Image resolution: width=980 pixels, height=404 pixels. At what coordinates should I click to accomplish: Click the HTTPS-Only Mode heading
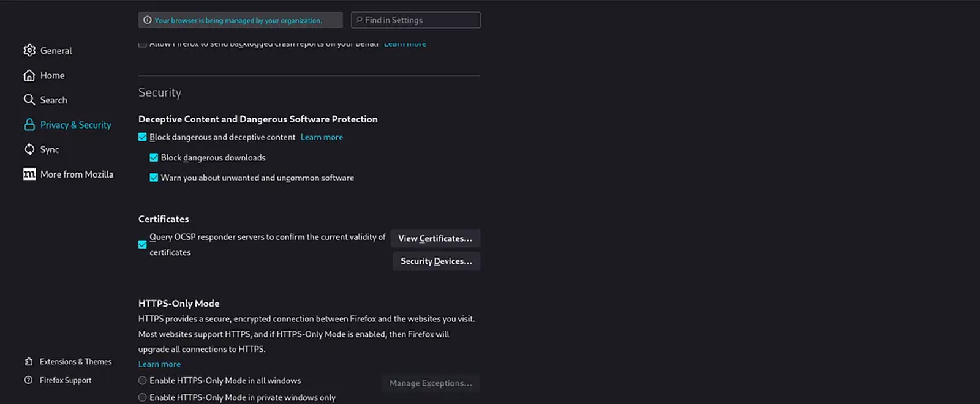point(179,304)
